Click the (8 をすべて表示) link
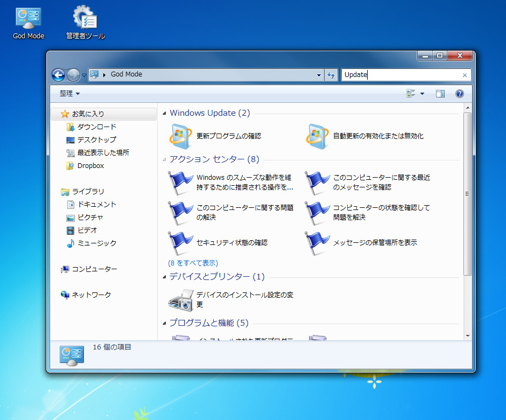 tap(193, 263)
